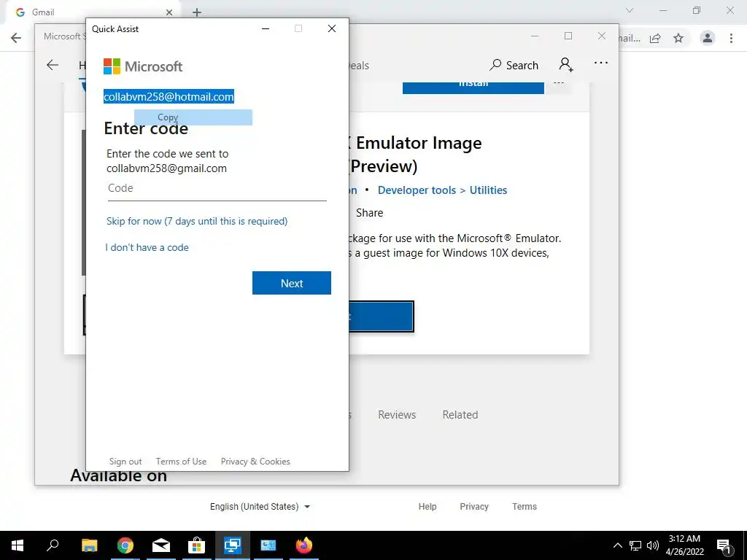
Task: Bookmark this page with star icon
Action: [x=678, y=38]
